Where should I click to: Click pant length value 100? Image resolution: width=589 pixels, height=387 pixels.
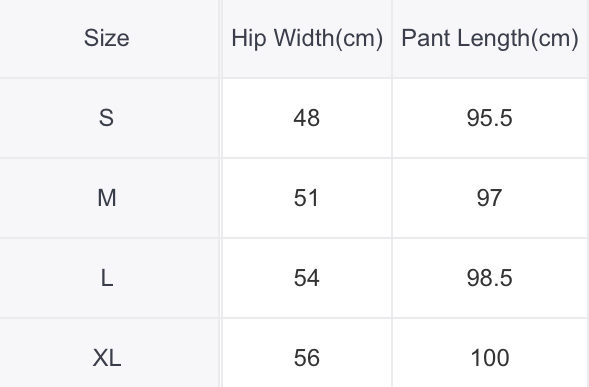click(490, 358)
